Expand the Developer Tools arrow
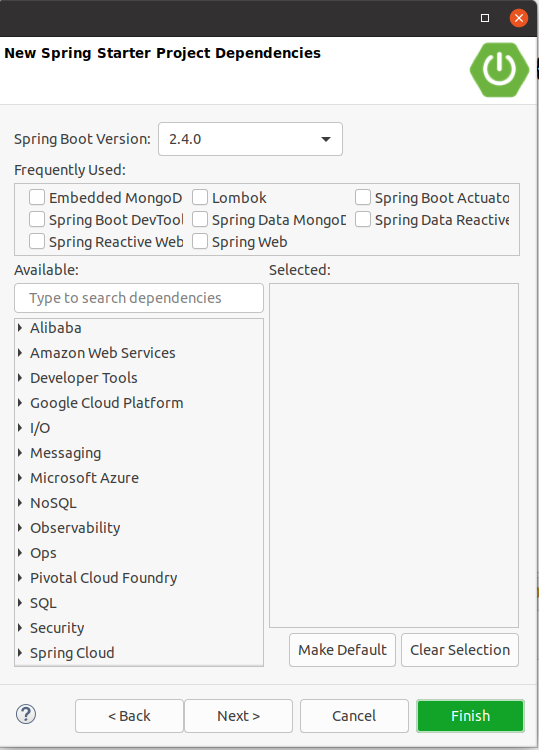Viewport: 539px width, 750px height. tap(20, 378)
